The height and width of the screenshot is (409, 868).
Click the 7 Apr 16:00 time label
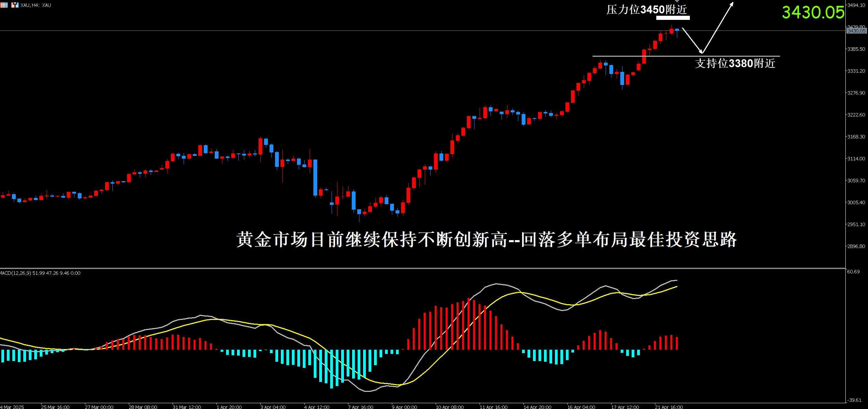coord(360,407)
